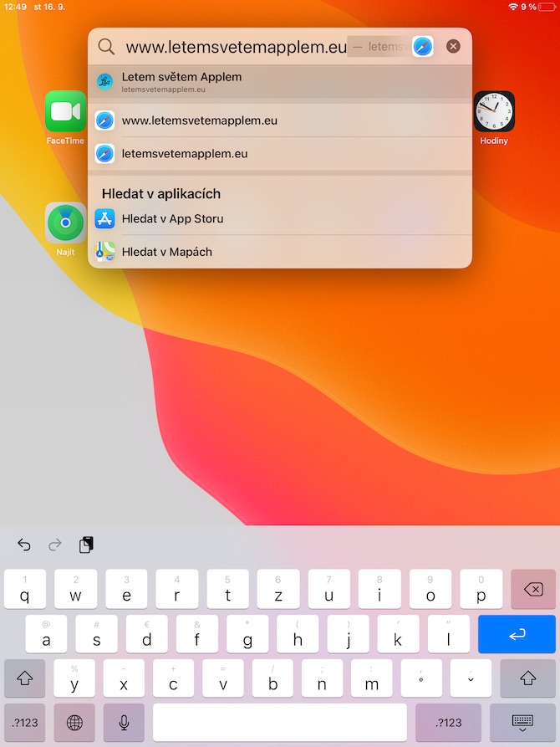Tap the right shift key

click(527, 678)
